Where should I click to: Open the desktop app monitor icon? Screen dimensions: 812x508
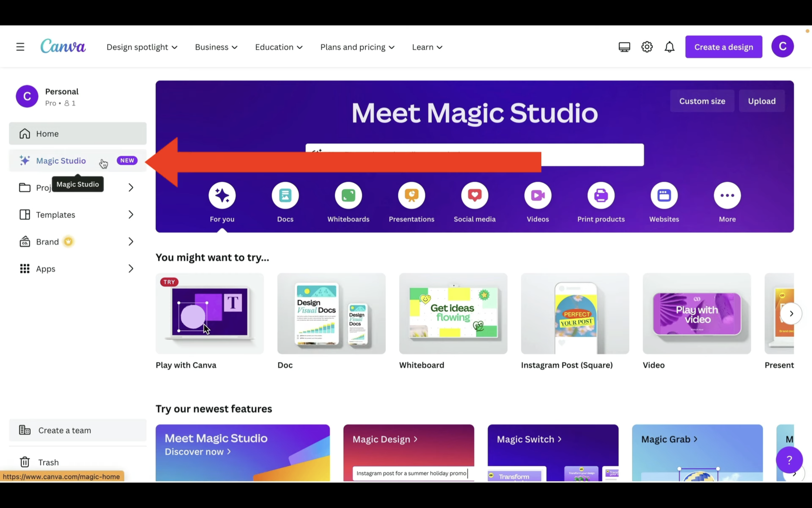[x=624, y=47]
